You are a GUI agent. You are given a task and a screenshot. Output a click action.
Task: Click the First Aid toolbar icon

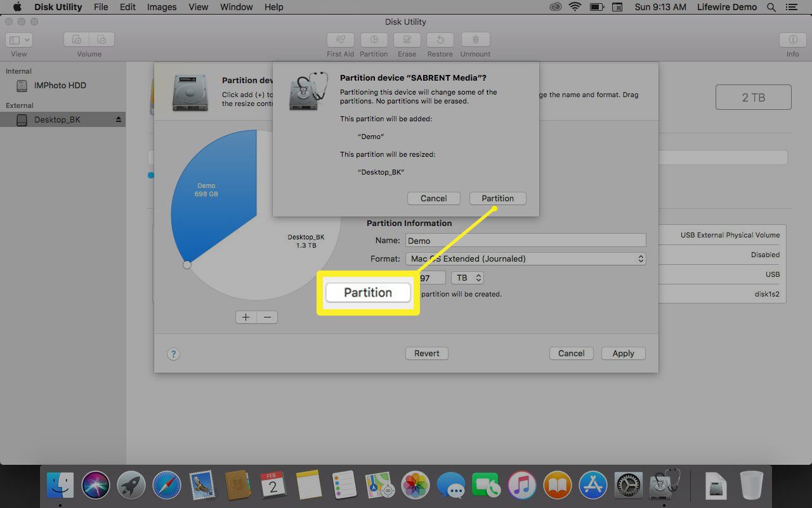340,39
